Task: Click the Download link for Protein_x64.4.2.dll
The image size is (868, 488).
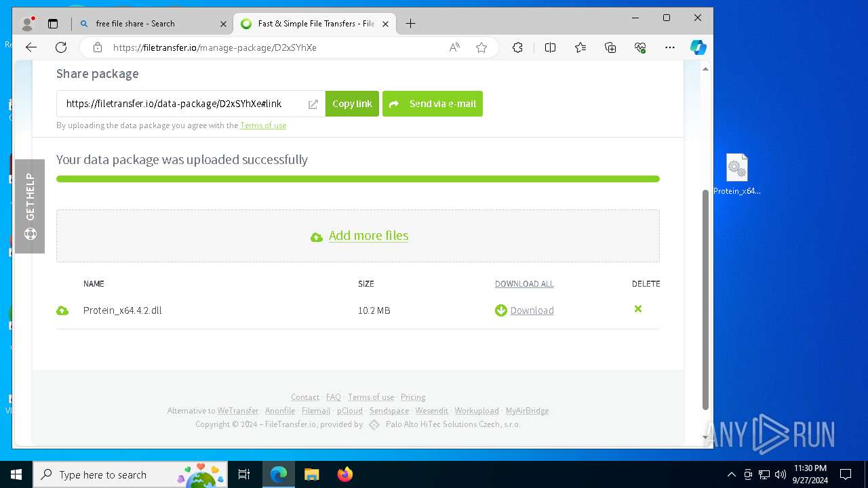Action: (x=532, y=310)
